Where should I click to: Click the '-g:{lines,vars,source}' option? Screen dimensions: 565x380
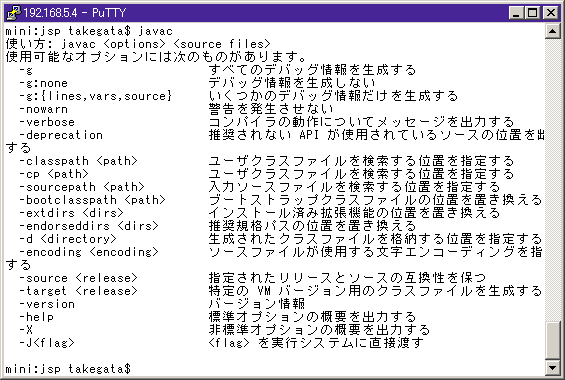click(x=96, y=96)
